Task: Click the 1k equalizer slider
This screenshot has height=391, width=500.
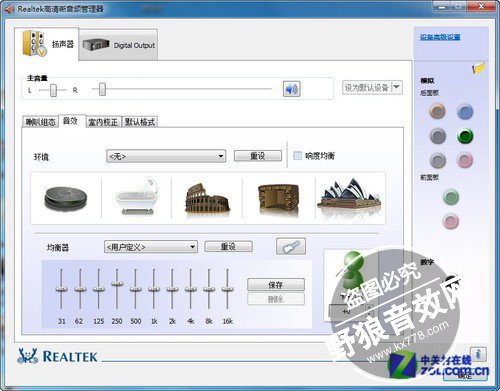Action: pyautogui.click(x=154, y=289)
